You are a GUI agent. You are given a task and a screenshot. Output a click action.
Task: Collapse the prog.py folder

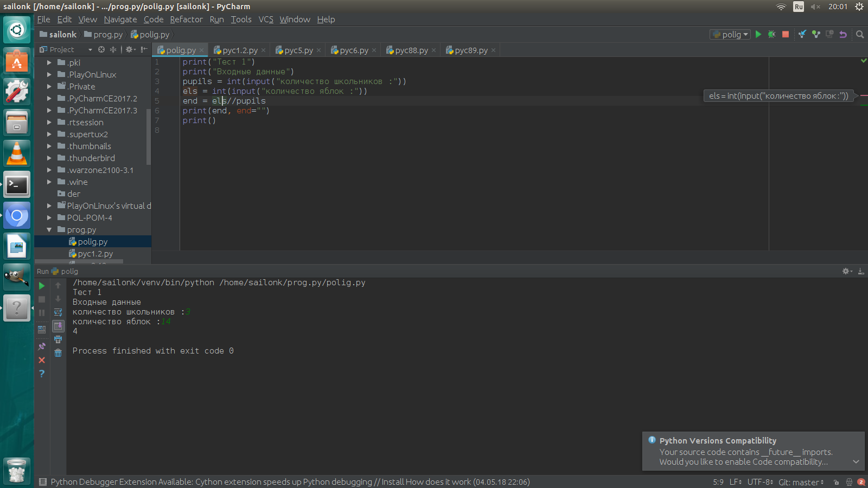click(x=49, y=230)
